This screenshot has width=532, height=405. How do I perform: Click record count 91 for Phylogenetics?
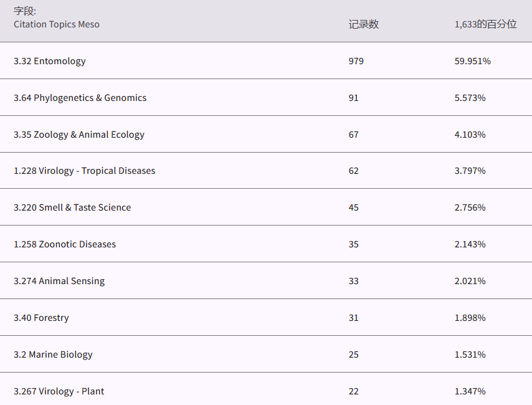354,98
